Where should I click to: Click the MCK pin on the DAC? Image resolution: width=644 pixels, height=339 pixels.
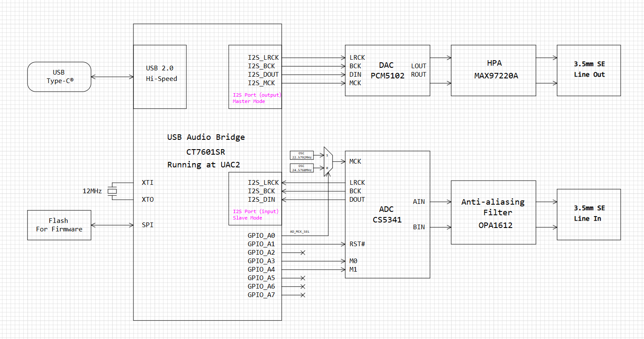(x=355, y=83)
